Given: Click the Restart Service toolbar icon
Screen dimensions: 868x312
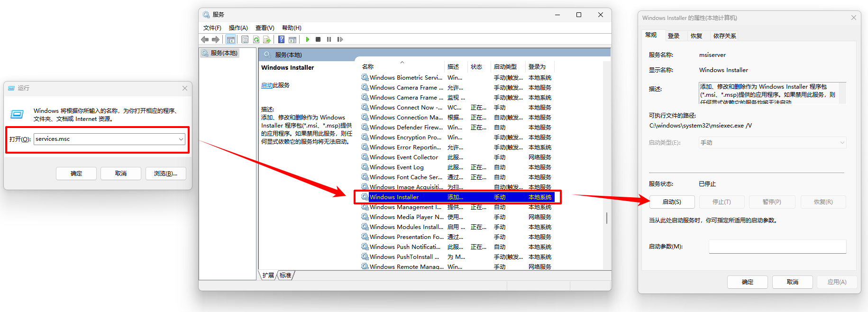Looking at the screenshot, I should click(340, 39).
